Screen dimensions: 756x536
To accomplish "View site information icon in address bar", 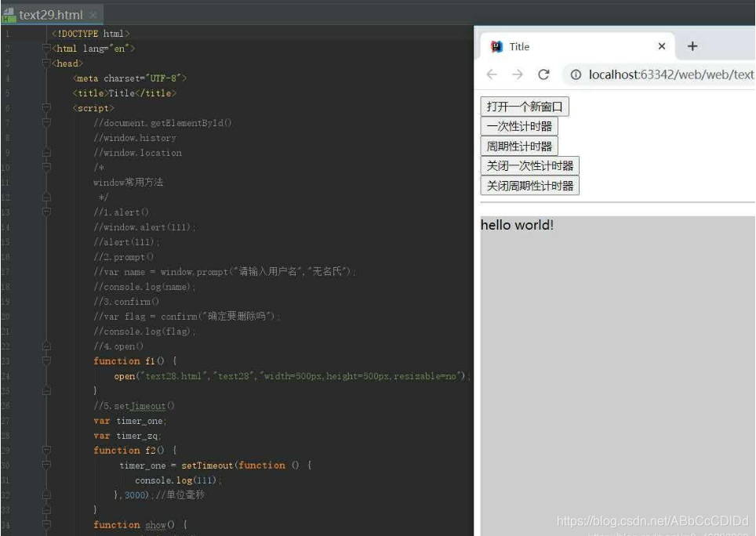I will (576, 74).
